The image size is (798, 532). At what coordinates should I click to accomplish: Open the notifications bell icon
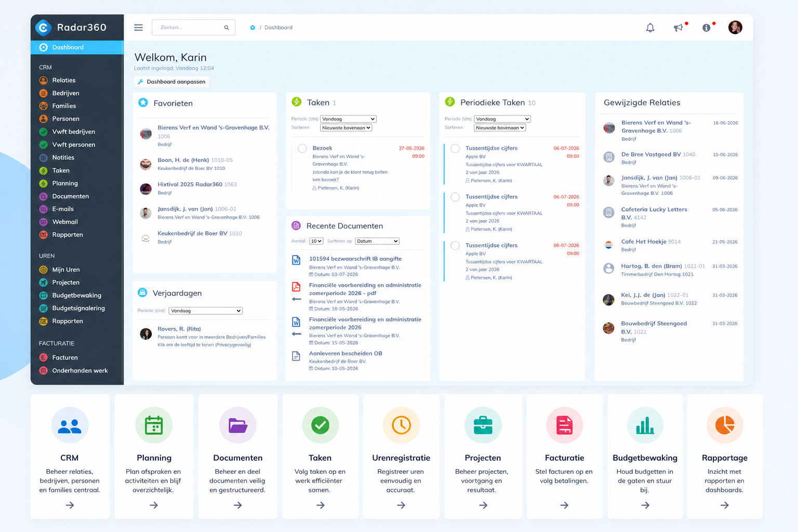click(x=650, y=28)
